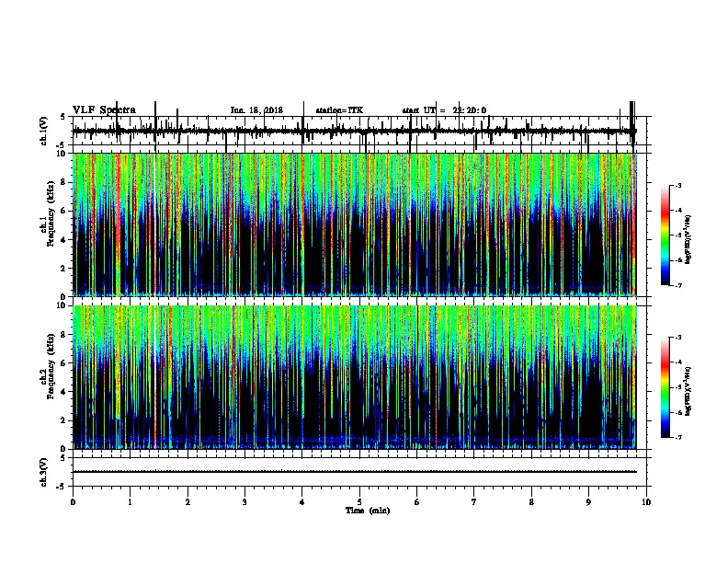Click the ch.1 voltage waveform trace
Image resolution: width=728 pixels, height=563 pixels.
click(x=355, y=131)
